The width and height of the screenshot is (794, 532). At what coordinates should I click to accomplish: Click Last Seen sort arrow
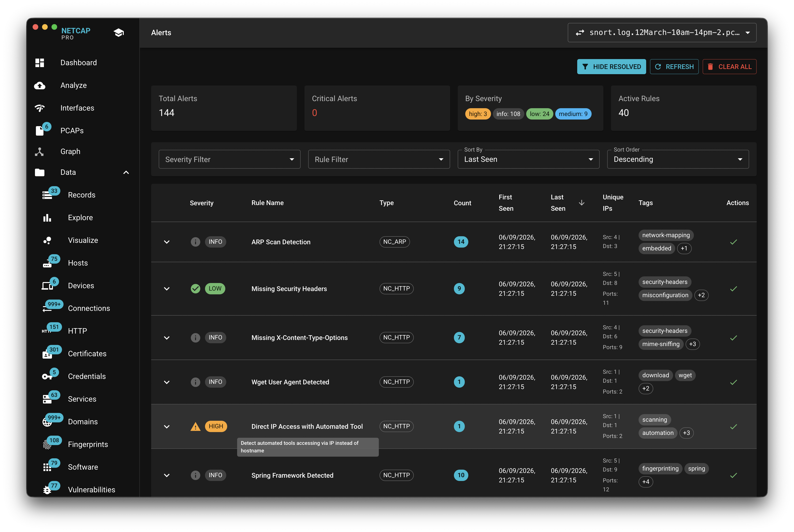tap(581, 203)
